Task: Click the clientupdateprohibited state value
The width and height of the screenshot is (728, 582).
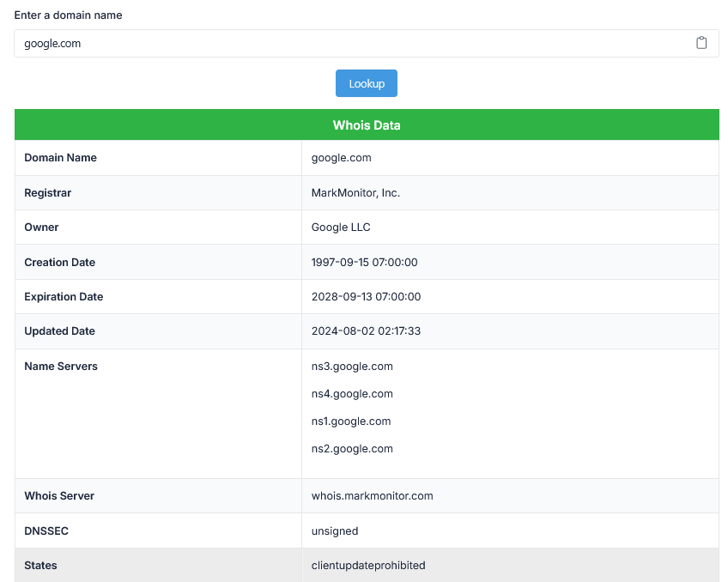Action: click(368, 566)
